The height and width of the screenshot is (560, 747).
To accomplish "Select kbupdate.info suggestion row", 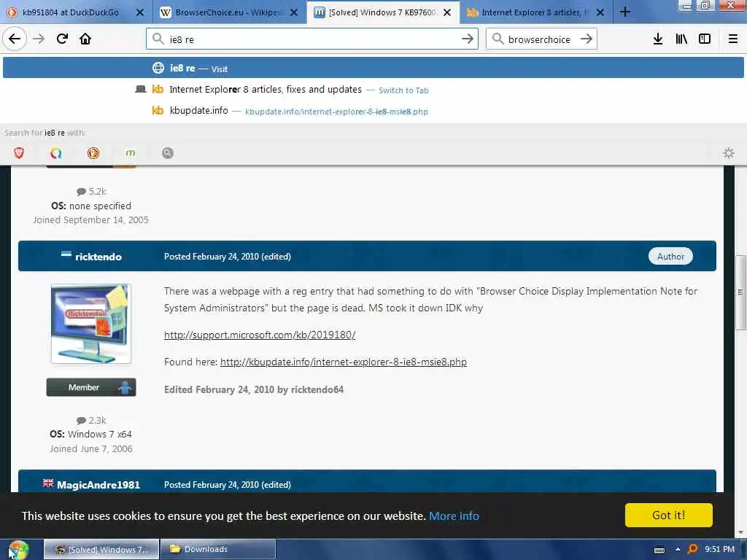I will 373,111.
